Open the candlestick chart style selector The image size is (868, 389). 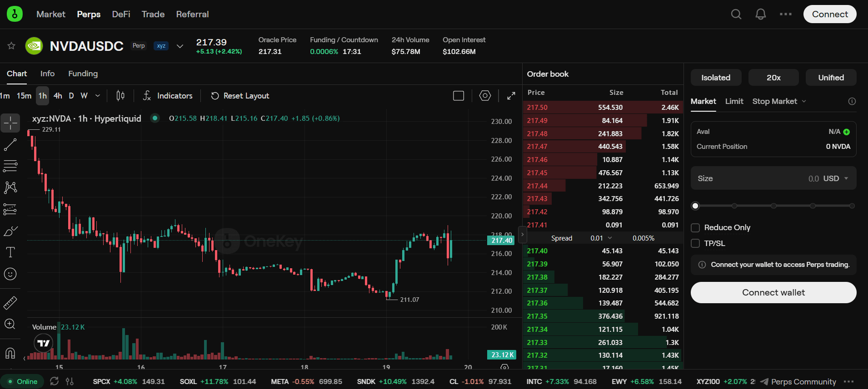(x=120, y=96)
